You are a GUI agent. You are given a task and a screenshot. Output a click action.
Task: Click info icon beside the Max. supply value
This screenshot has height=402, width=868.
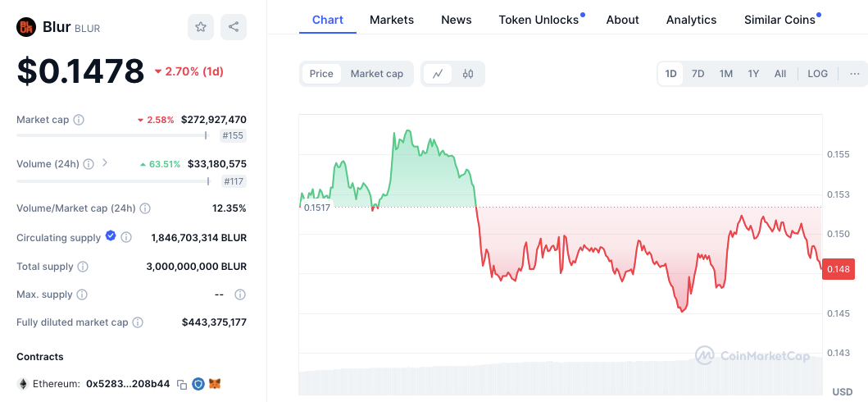point(239,294)
